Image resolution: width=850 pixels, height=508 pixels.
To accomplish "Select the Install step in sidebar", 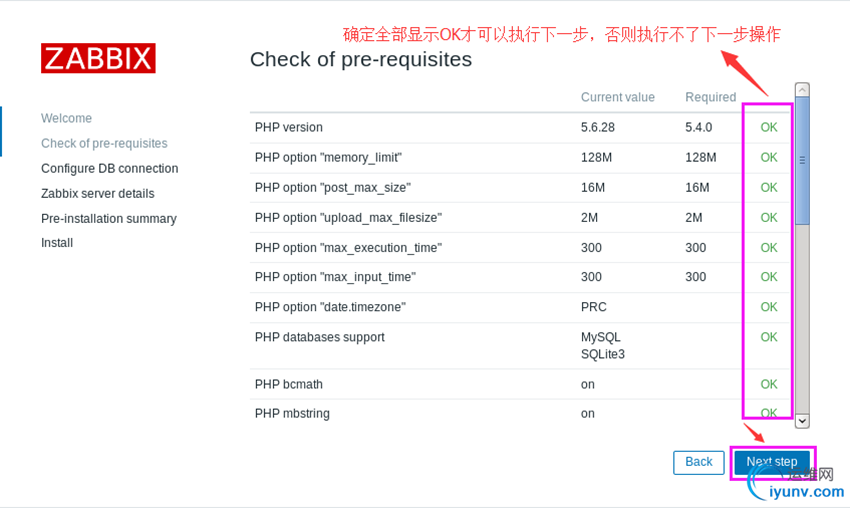I will click(57, 243).
